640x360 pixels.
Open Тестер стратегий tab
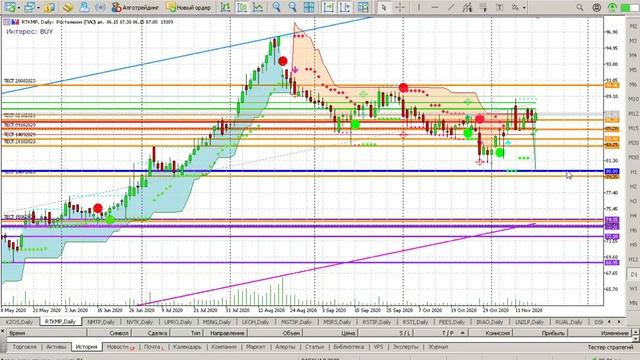pyautogui.click(x=610, y=347)
